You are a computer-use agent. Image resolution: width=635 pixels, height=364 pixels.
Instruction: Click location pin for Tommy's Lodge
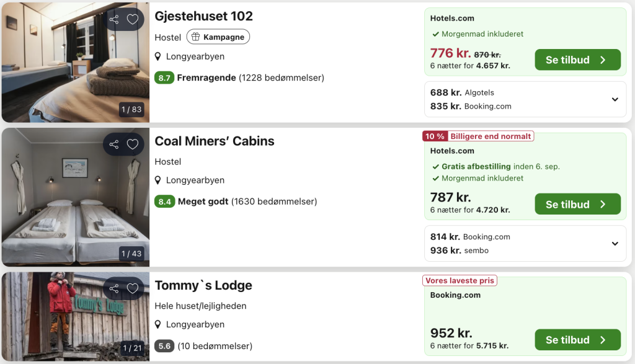[x=158, y=324]
